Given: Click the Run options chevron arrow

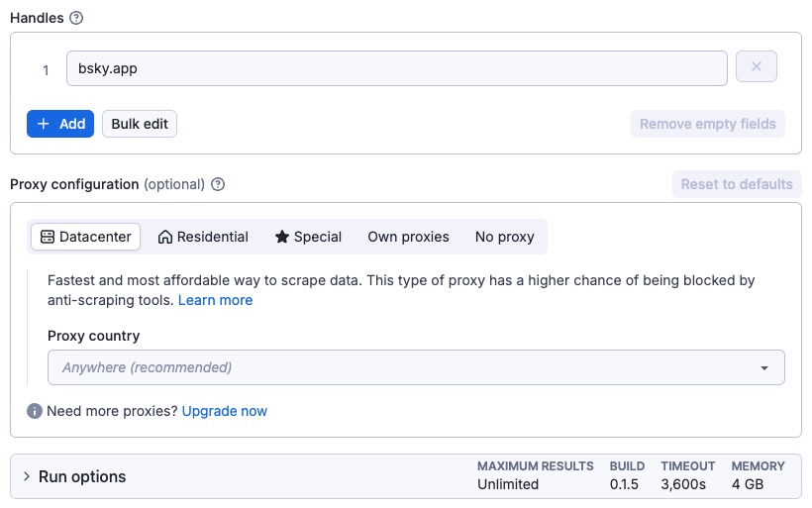Looking at the screenshot, I should click(x=27, y=476).
